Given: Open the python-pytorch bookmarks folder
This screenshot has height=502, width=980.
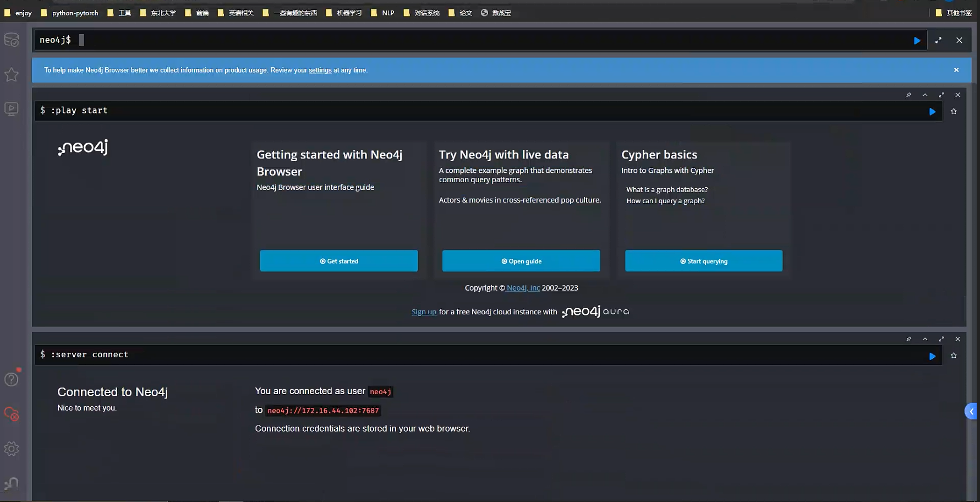Looking at the screenshot, I should 69,13.
